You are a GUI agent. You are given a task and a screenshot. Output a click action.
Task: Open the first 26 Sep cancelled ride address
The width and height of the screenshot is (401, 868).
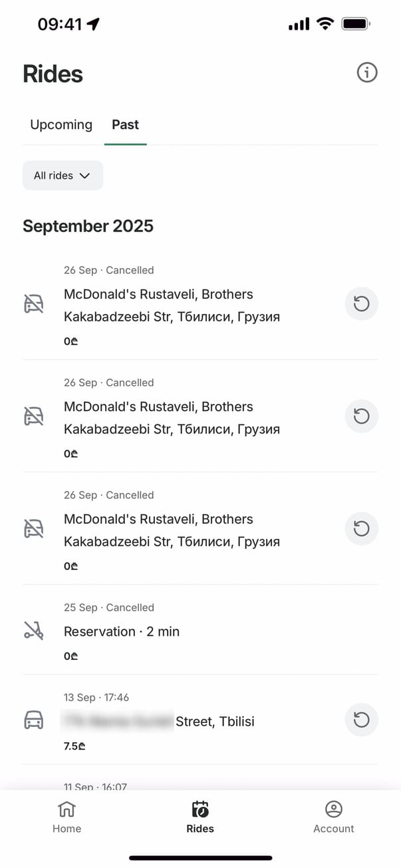click(172, 305)
